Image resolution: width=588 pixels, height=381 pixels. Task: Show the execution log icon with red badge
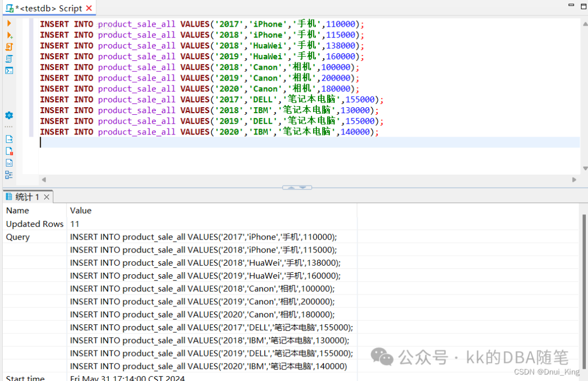pos(9,151)
